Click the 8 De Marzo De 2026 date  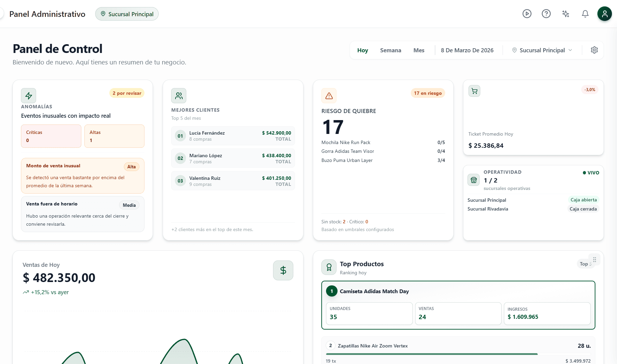(467, 50)
